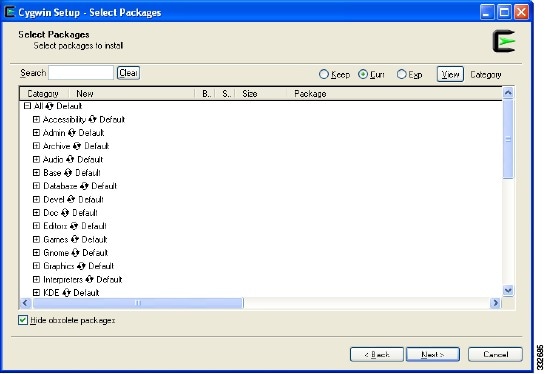Cancel the Cygwin setup
The image size is (545, 374).
point(495,354)
